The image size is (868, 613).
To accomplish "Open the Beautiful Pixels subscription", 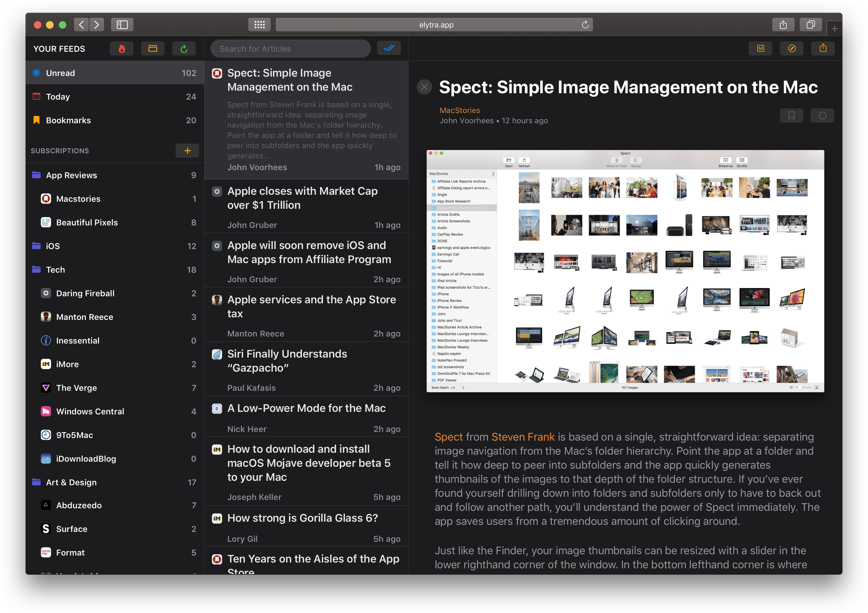I will pos(115,222).
